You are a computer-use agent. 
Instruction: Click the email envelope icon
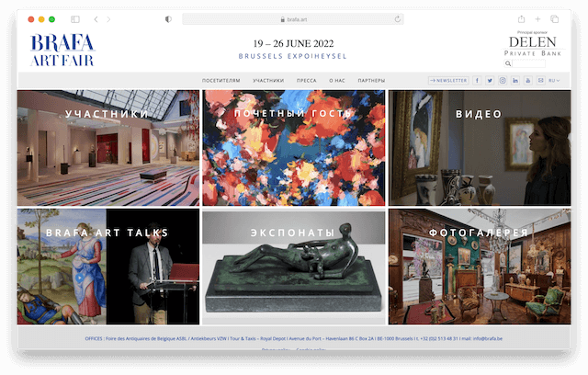point(540,81)
